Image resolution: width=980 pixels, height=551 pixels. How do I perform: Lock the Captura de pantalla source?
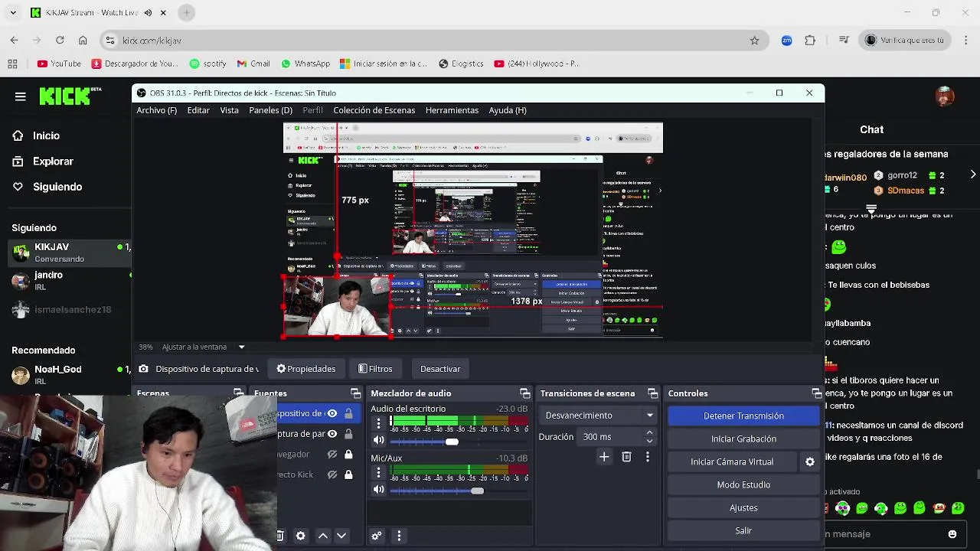point(348,434)
